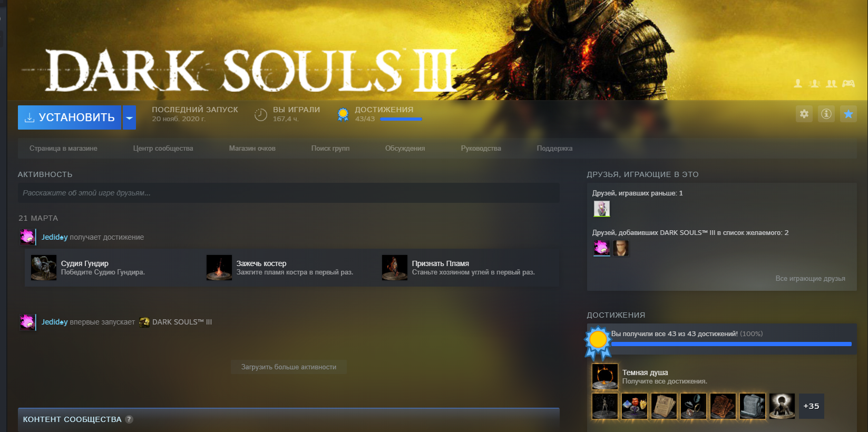Click the 100% achievements progress bar
Image resolution: width=868 pixels, height=432 pixels.
click(732, 344)
